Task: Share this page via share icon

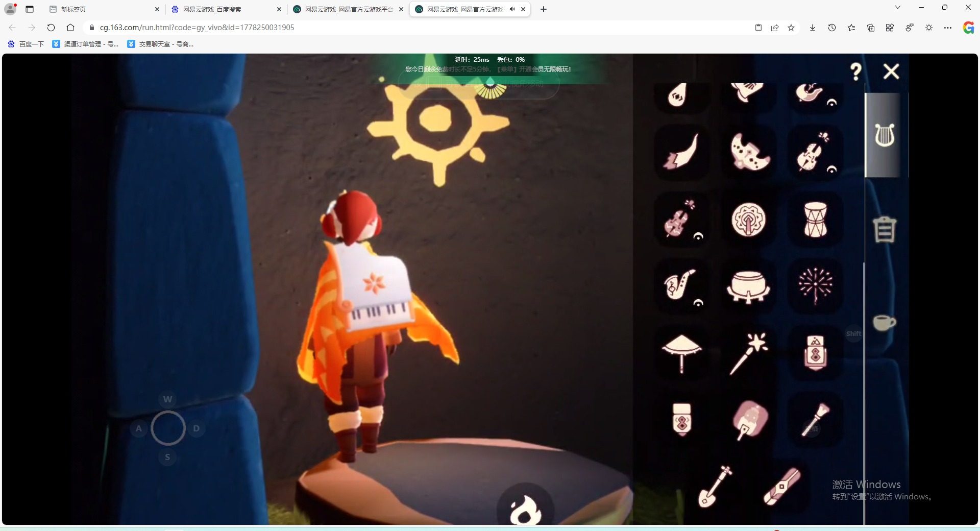Action: coord(775,28)
